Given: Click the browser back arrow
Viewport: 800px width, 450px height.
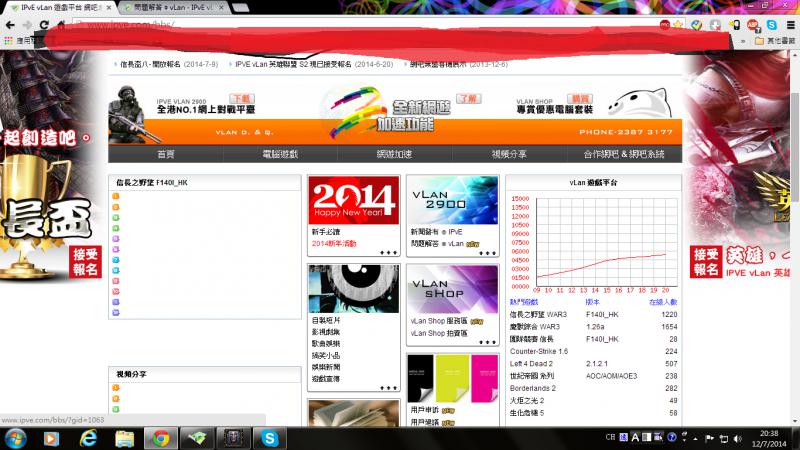Looking at the screenshot, I should [x=10, y=24].
